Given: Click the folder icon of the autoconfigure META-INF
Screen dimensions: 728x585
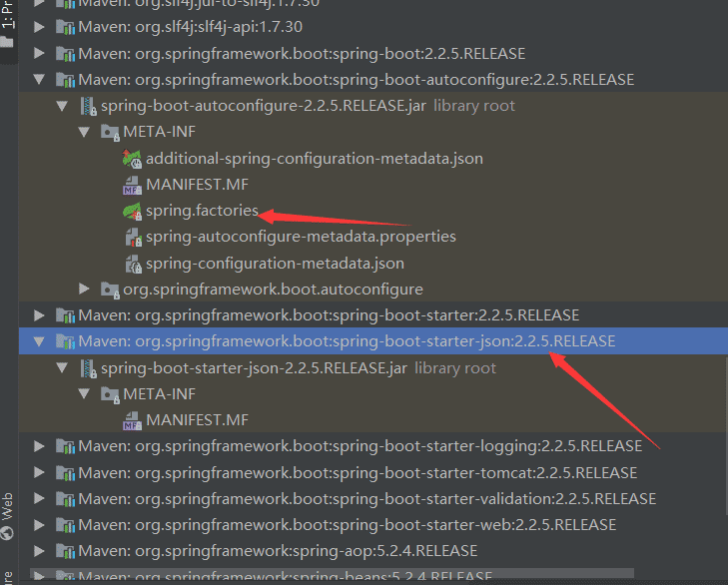Looking at the screenshot, I should (x=110, y=133).
